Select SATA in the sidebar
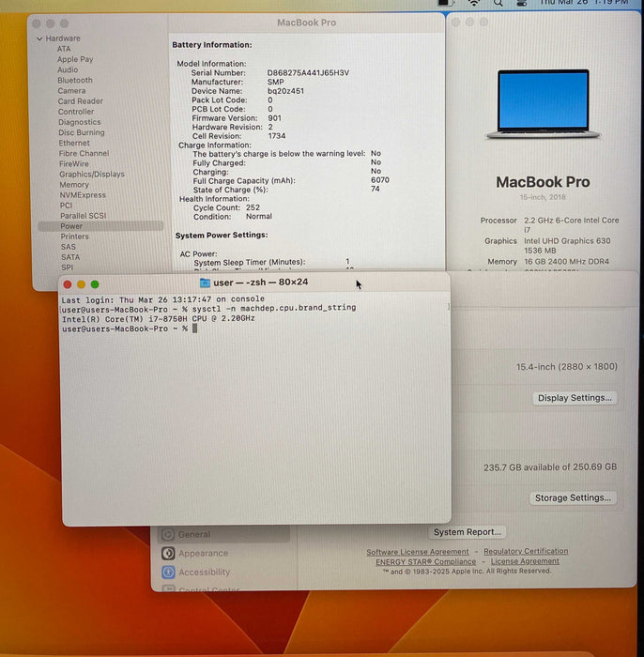 click(x=70, y=257)
